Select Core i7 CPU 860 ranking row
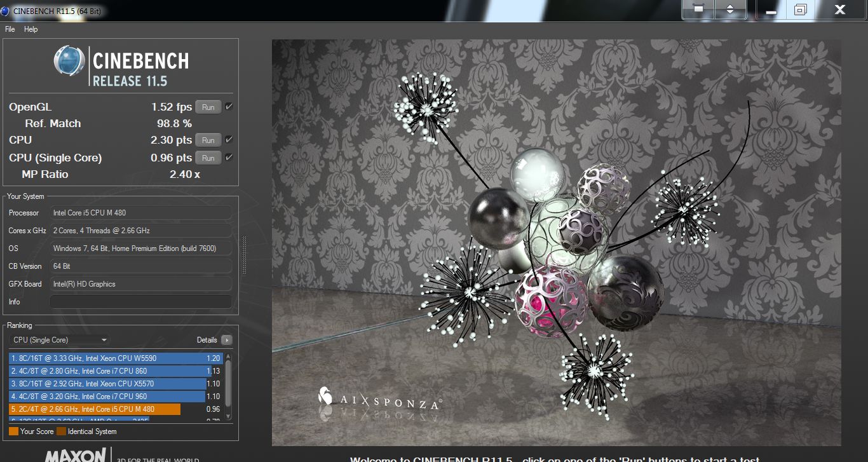Viewport: 868px width, 462px height. click(116, 371)
